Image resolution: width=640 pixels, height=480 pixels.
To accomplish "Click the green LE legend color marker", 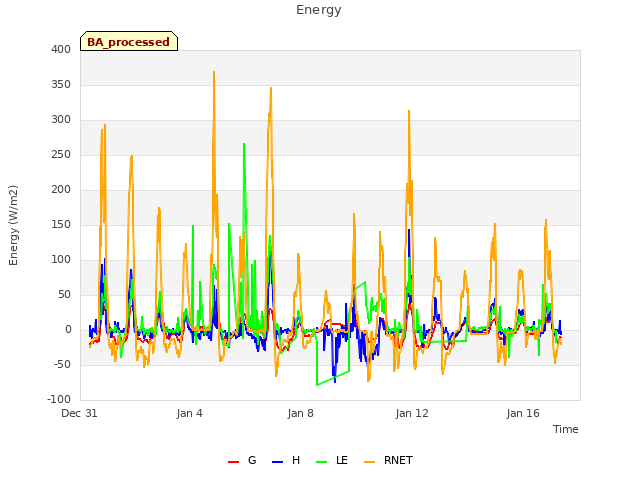I will [322, 462].
